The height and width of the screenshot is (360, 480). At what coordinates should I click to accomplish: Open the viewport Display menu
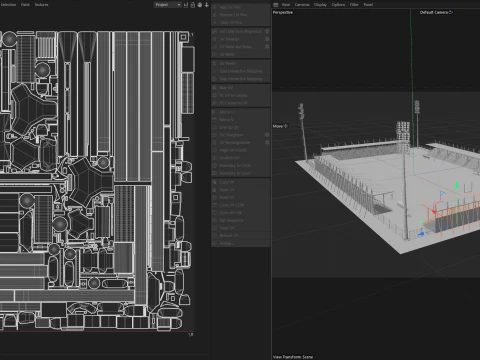coord(320,5)
